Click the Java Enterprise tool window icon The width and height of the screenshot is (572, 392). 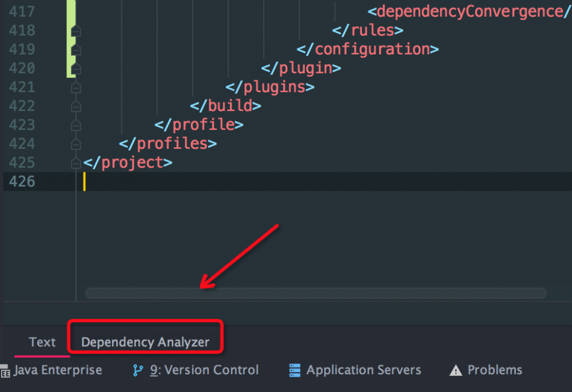tap(5, 371)
